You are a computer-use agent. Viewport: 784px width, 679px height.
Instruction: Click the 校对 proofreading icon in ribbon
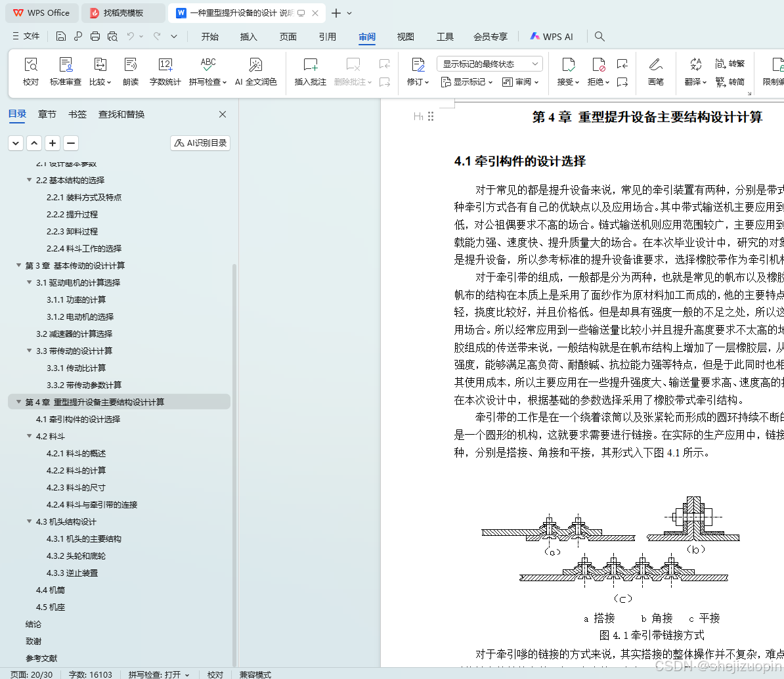pos(30,72)
